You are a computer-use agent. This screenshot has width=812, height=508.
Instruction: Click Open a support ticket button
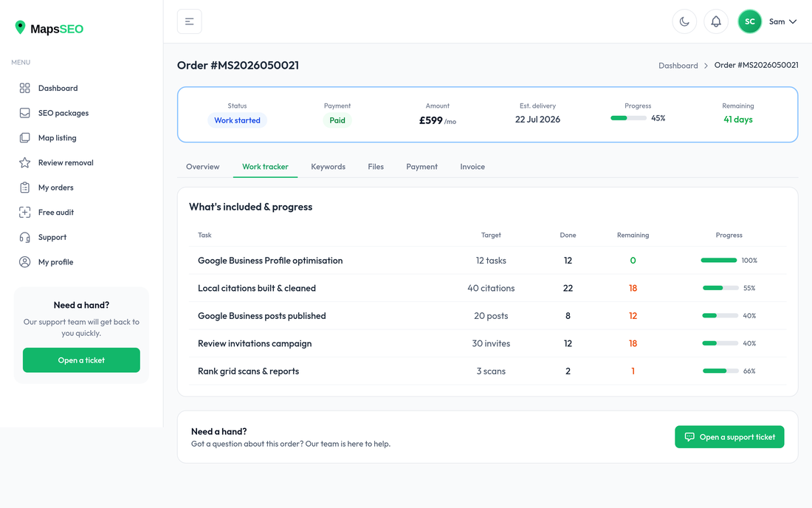pyautogui.click(x=729, y=437)
